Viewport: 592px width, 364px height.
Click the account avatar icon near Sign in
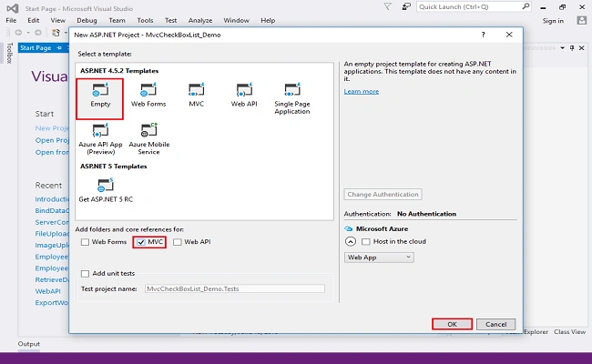(582, 20)
